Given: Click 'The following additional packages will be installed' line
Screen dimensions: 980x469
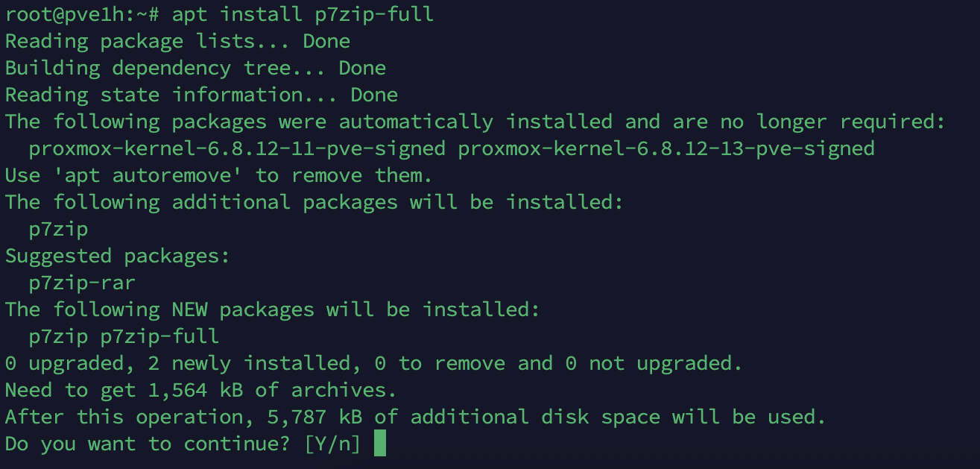Looking at the screenshot, I should coord(314,202).
